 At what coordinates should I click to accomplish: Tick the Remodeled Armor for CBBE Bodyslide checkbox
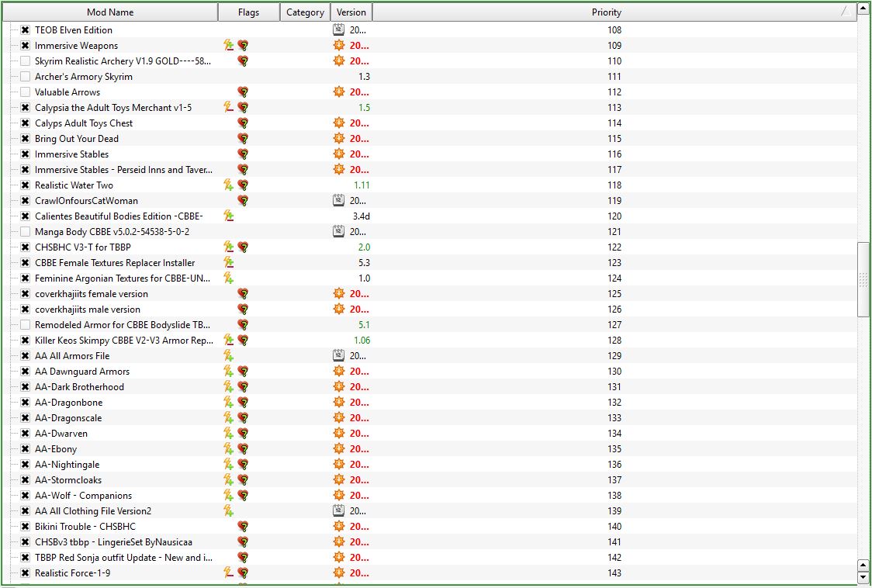26,325
